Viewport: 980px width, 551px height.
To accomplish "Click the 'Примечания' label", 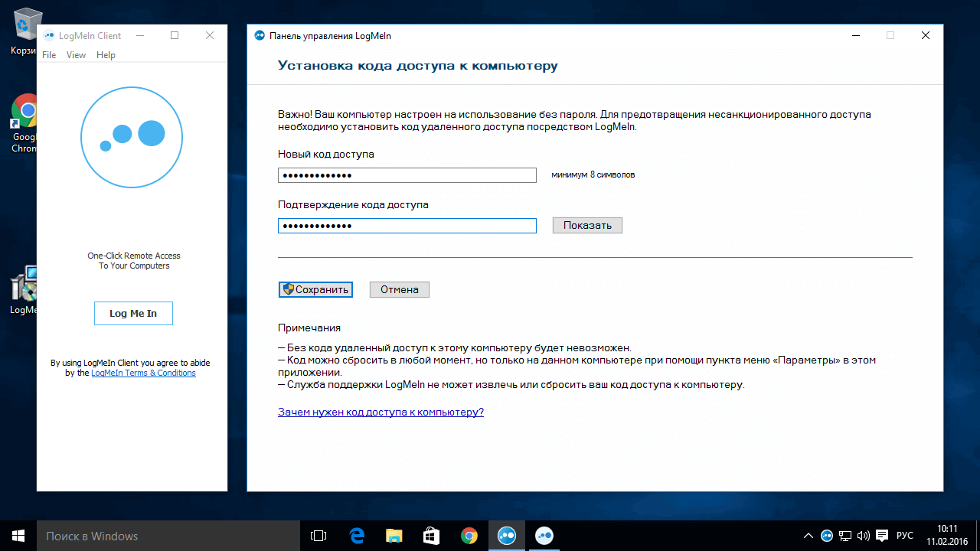I will [x=309, y=328].
